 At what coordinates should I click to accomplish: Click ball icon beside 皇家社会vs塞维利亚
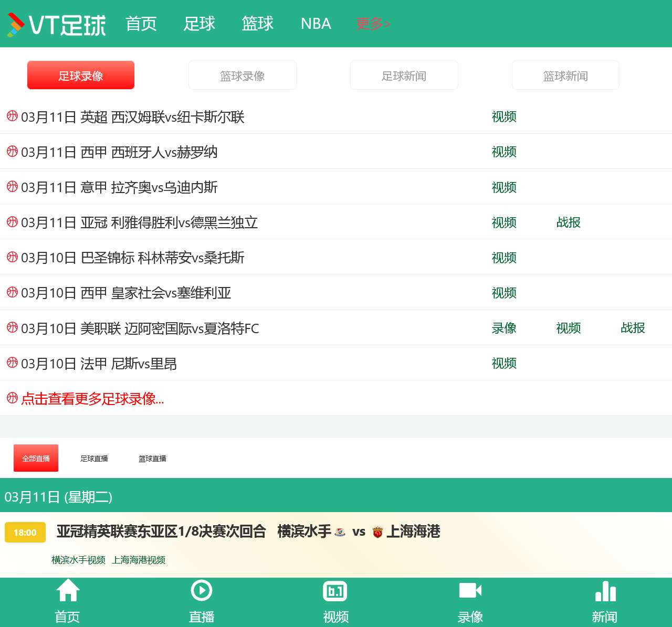point(12,292)
